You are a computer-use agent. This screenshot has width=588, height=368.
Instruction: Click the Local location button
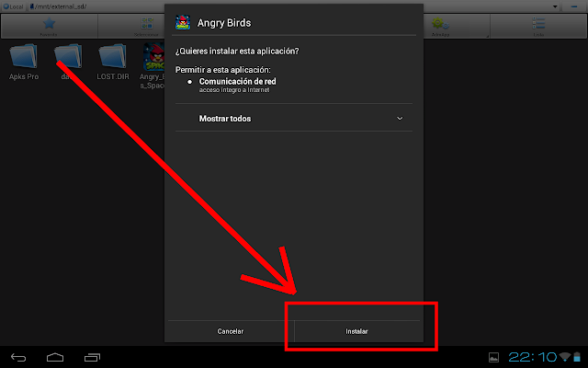pyautogui.click(x=14, y=6)
